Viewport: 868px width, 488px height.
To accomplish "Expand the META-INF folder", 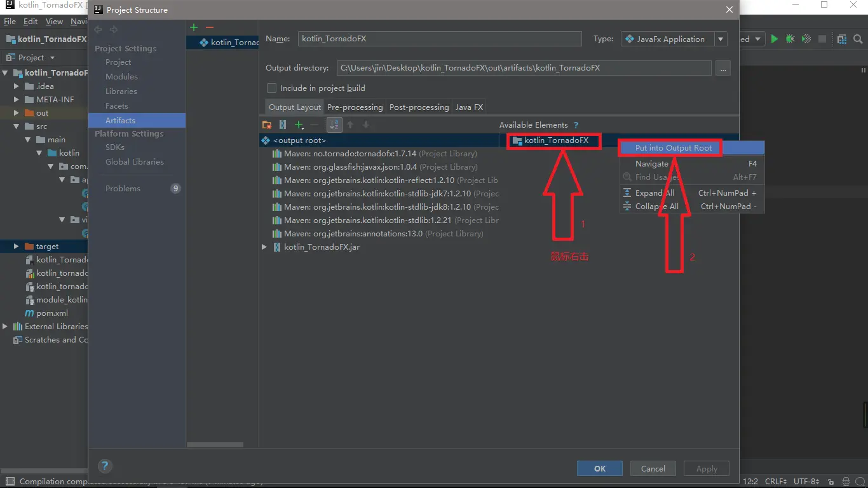I will click(17, 100).
